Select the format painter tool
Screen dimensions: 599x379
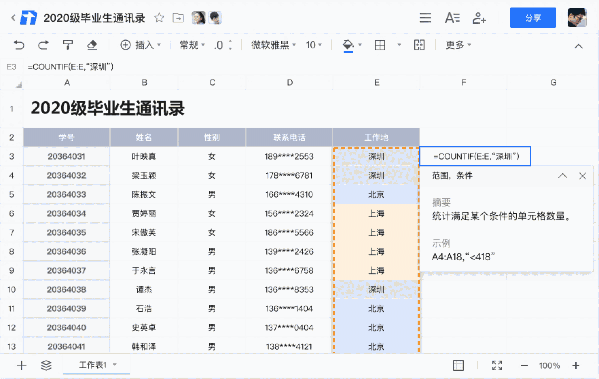coord(68,45)
